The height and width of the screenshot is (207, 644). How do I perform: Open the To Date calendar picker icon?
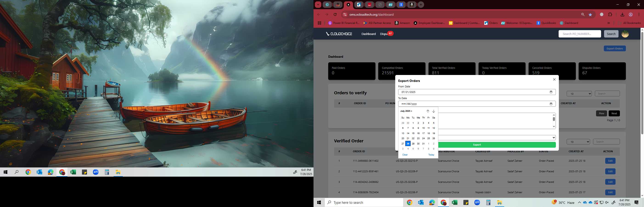(551, 104)
